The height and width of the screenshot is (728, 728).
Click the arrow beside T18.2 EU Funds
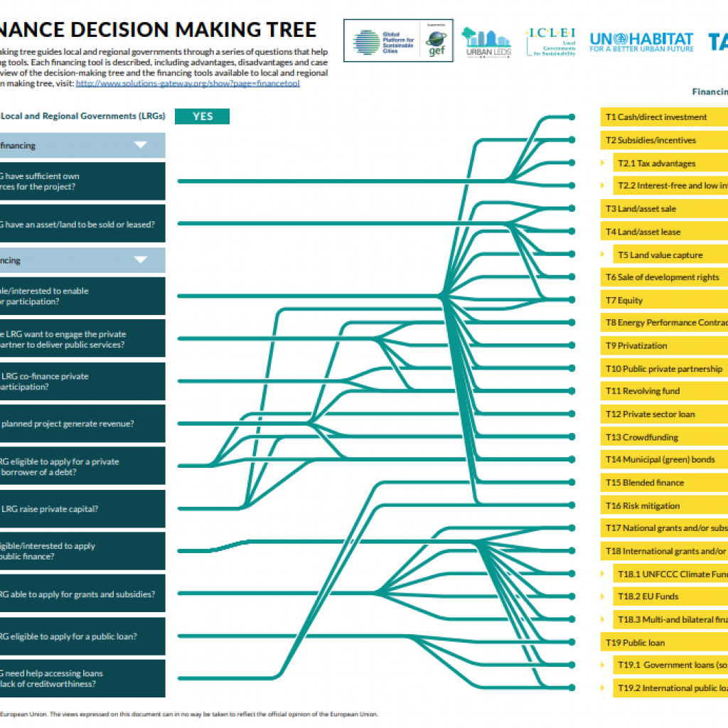(x=603, y=596)
